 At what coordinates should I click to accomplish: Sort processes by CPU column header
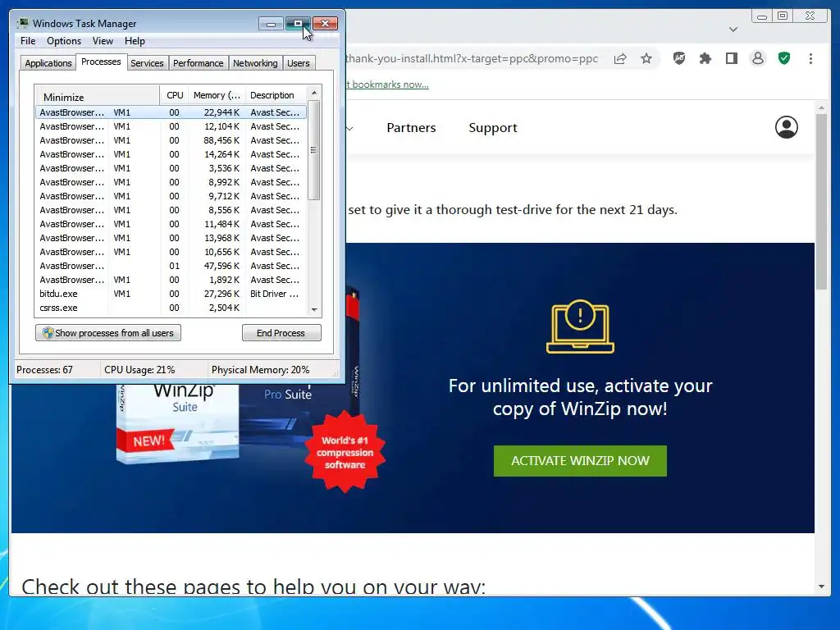click(x=175, y=95)
